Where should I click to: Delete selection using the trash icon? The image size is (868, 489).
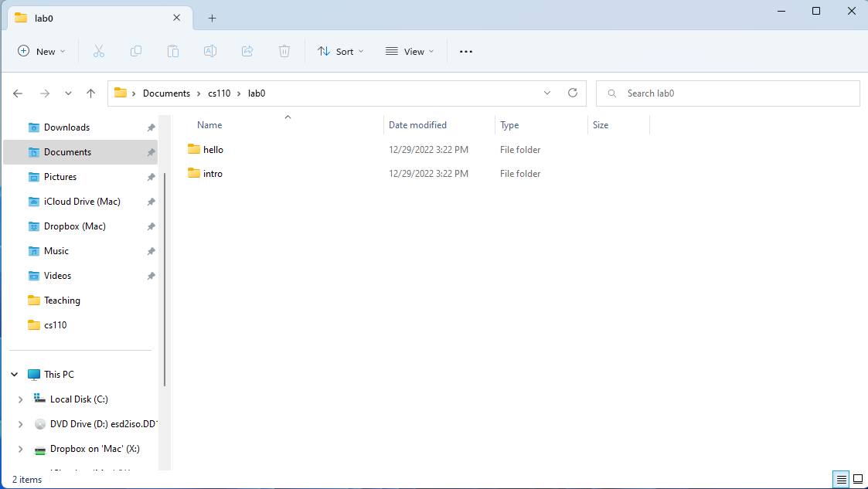pos(284,51)
